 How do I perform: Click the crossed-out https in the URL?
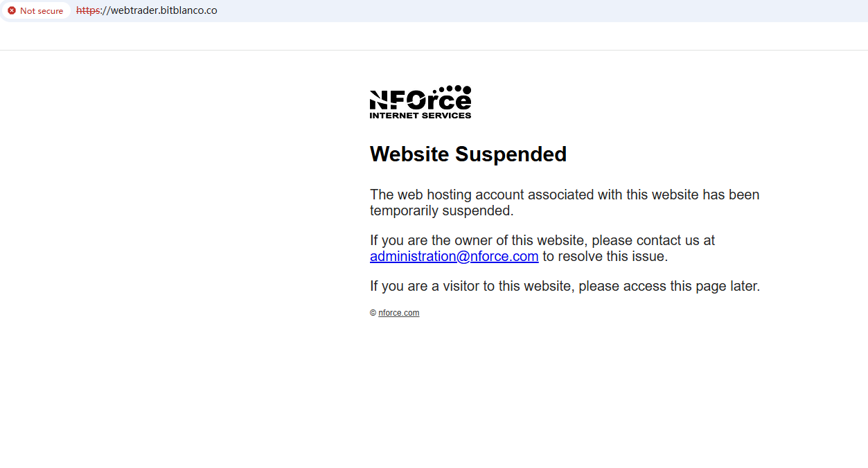coord(87,11)
